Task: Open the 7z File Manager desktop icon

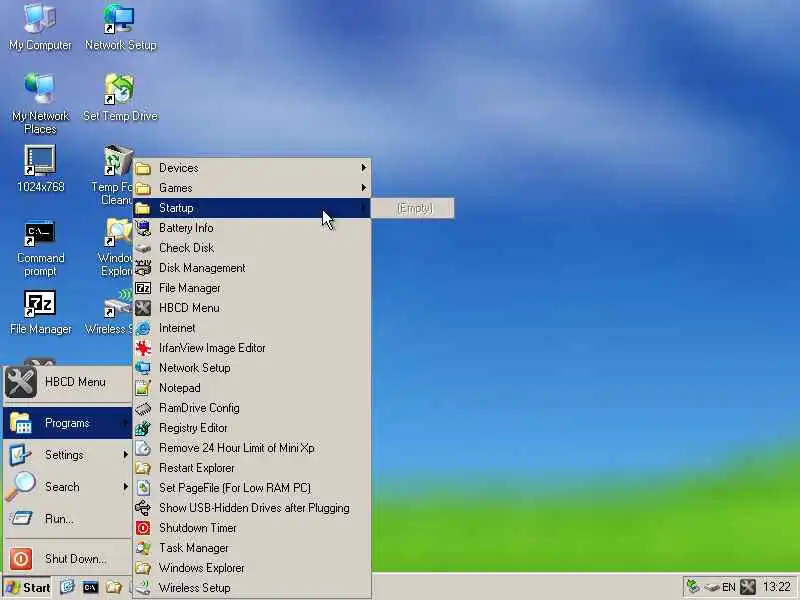Action: (x=40, y=312)
